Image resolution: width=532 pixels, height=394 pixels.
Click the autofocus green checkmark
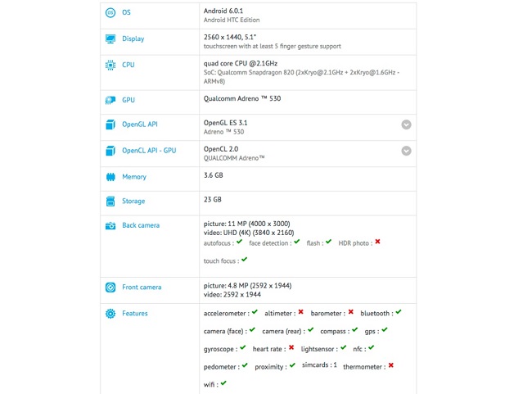[238, 242]
